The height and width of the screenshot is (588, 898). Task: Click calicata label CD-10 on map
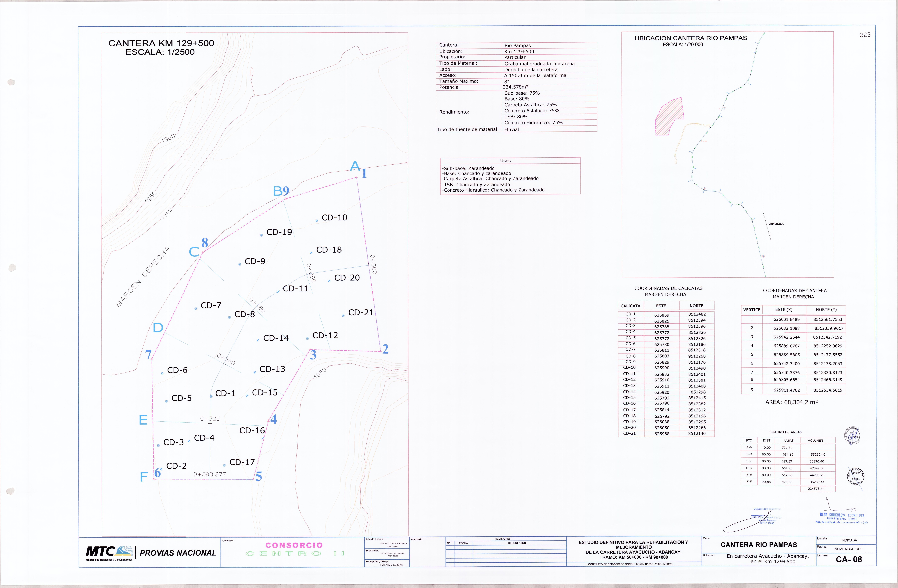[334, 218]
